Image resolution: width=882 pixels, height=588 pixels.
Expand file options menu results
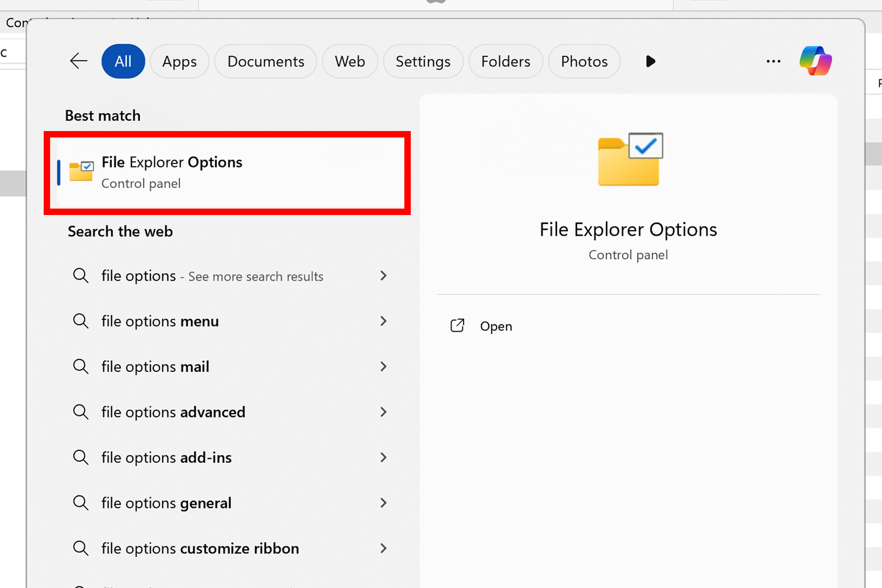(x=383, y=321)
